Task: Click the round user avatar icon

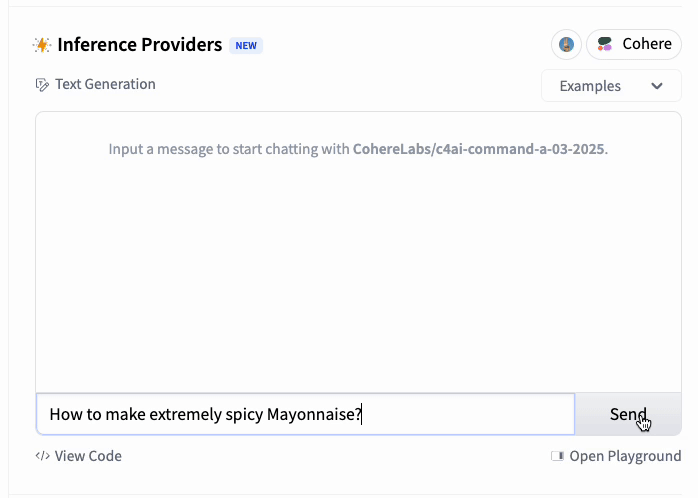Action: 566,45
